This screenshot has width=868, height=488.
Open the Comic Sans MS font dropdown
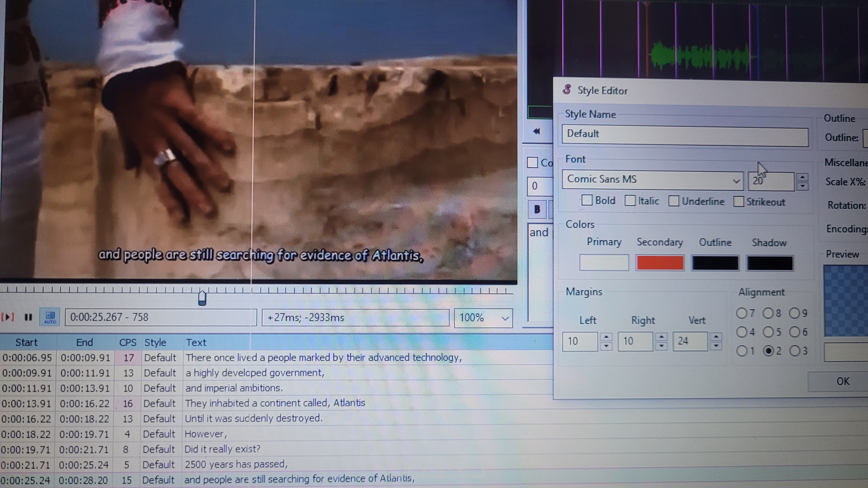tap(736, 181)
